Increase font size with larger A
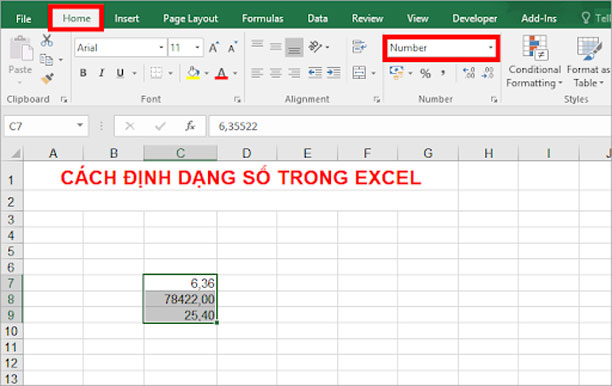The height and width of the screenshot is (386, 612). 213,48
